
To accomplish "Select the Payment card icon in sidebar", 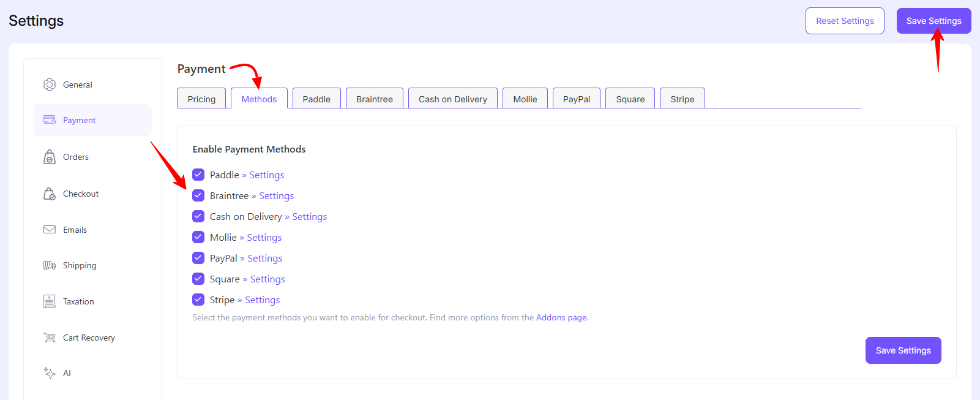I will tap(50, 120).
